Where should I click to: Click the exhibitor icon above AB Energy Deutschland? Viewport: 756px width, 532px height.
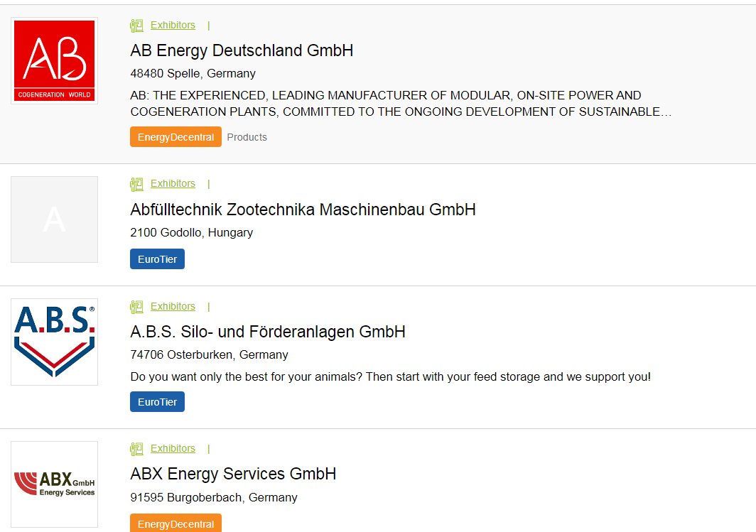coord(136,26)
